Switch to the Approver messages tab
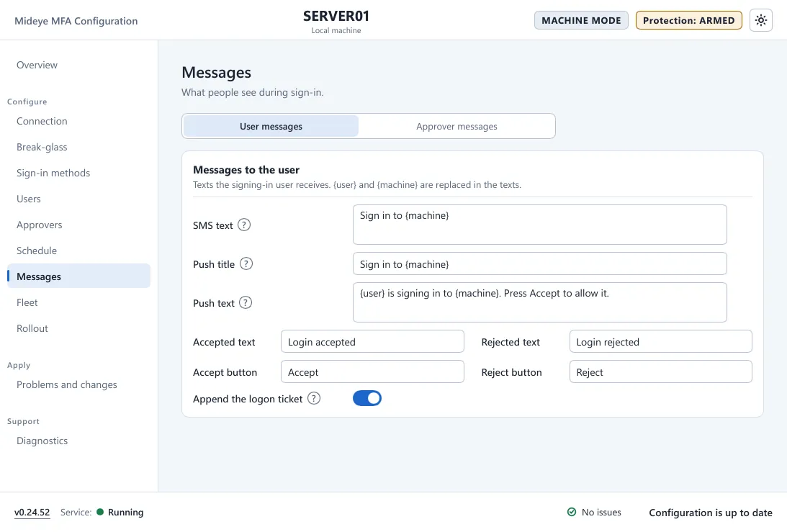 coord(457,126)
